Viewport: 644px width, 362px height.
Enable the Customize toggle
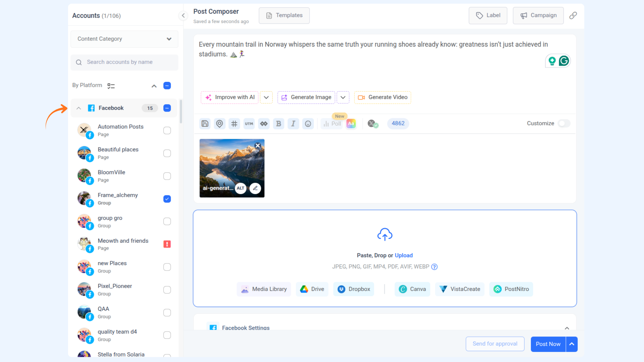564,123
